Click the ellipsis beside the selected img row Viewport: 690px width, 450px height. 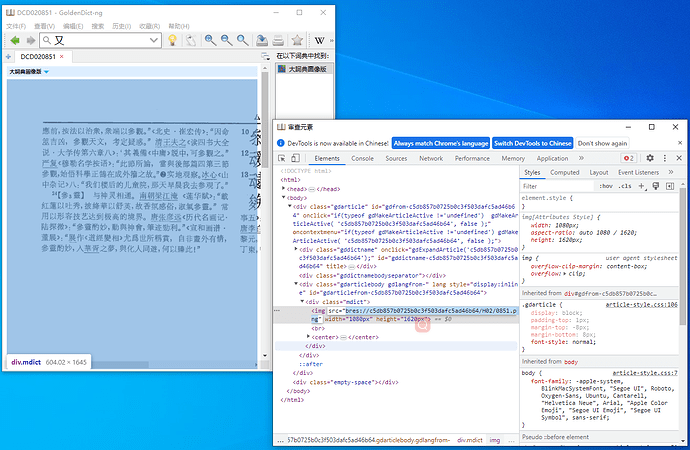pyautogui.click(x=277, y=311)
